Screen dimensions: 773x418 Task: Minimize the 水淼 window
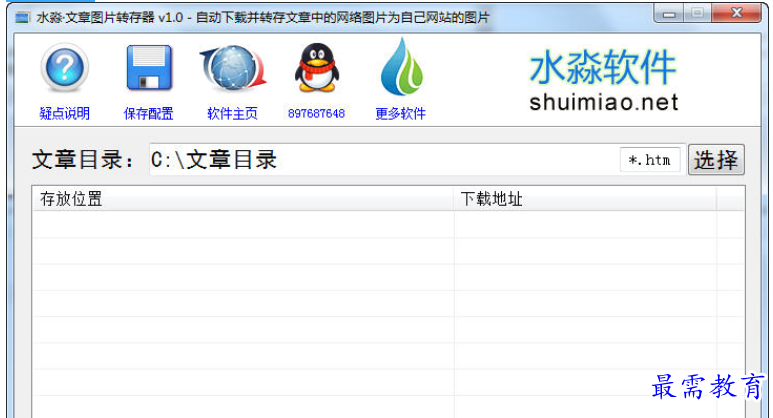click(x=668, y=14)
